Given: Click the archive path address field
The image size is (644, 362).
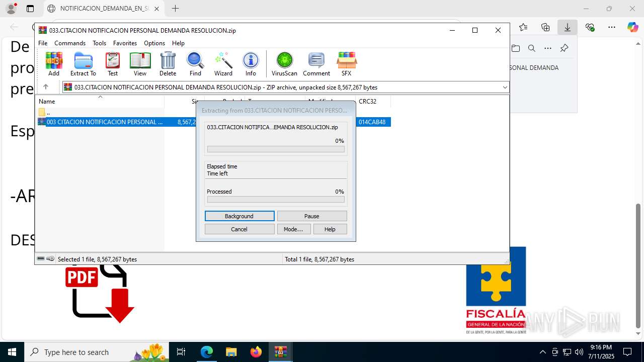Looking at the screenshot, I should click(285, 87).
